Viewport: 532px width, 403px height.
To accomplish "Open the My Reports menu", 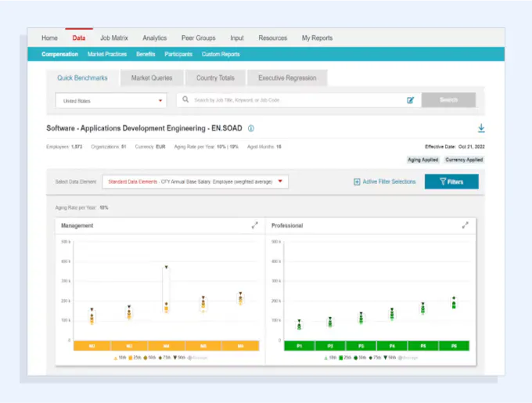I will [x=317, y=38].
